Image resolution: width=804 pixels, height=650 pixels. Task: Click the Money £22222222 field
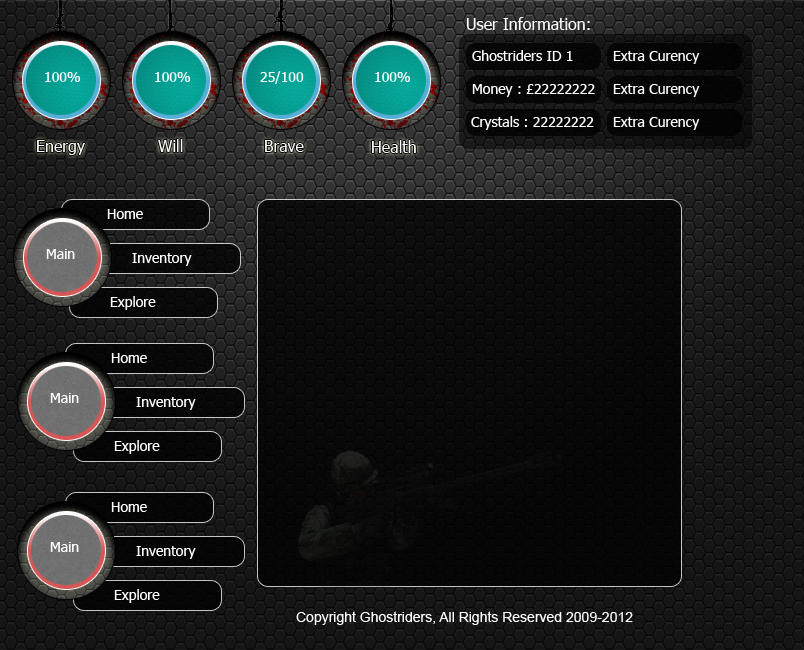pos(533,89)
